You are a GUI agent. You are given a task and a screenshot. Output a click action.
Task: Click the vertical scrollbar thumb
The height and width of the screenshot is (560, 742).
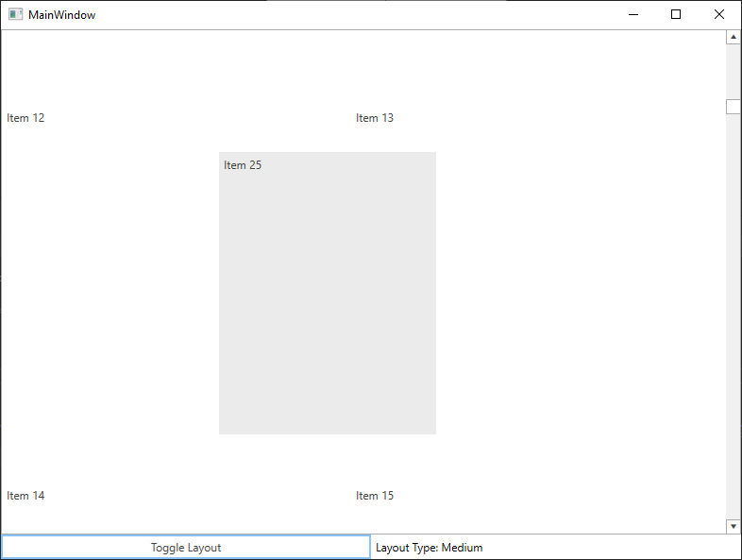point(733,107)
